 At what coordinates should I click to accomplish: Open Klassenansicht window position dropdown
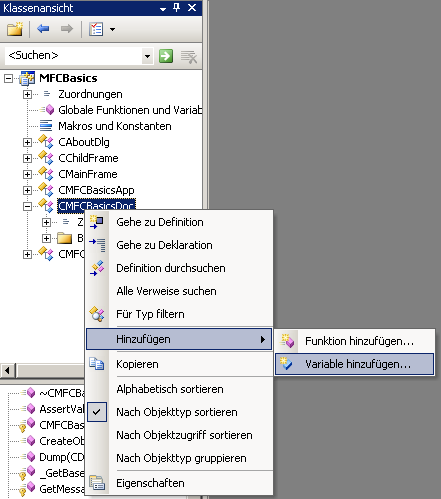pyautogui.click(x=163, y=9)
